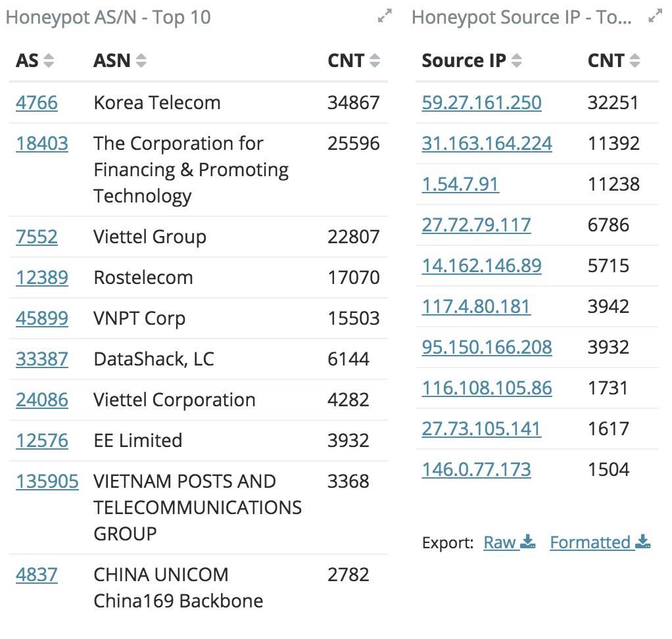Open AS link 24086
This screenshot has width=672, height=639.
[x=42, y=400]
